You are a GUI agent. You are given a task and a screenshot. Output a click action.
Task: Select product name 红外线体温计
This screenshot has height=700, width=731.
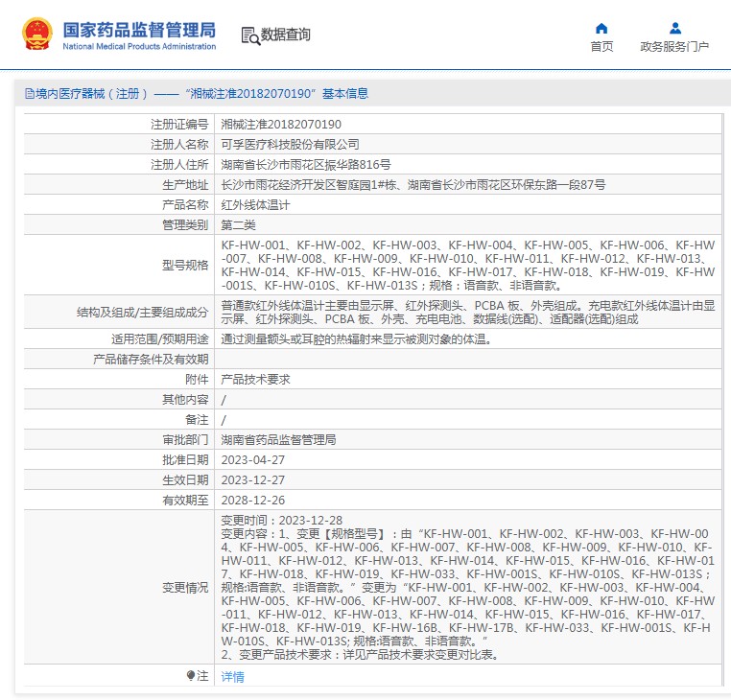click(255, 205)
